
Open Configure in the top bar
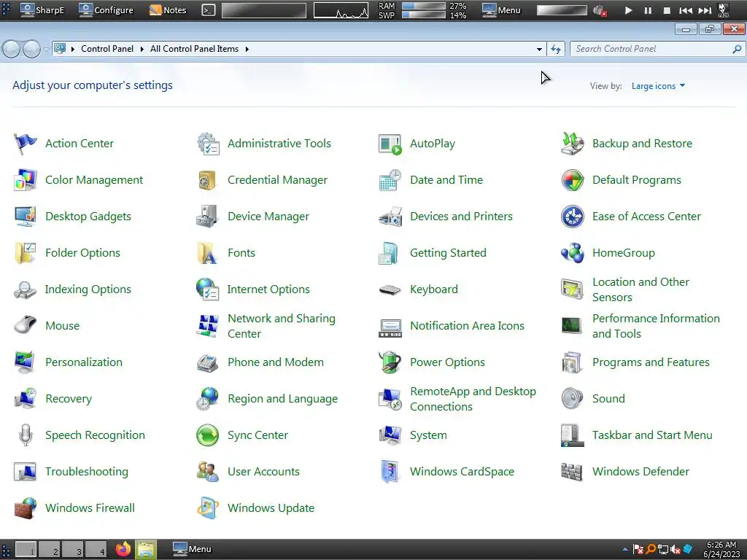click(107, 10)
